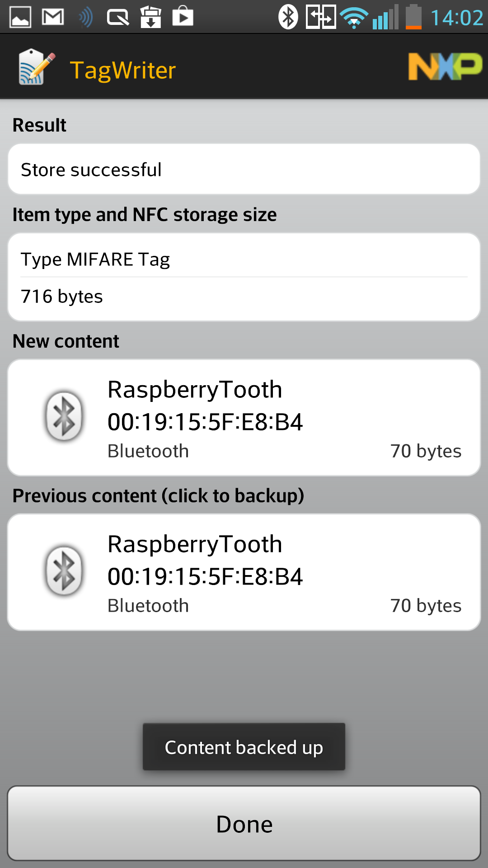Image resolution: width=488 pixels, height=868 pixels.
Task: Tap the Bluetooth status bar icon
Action: tap(288, 17)
